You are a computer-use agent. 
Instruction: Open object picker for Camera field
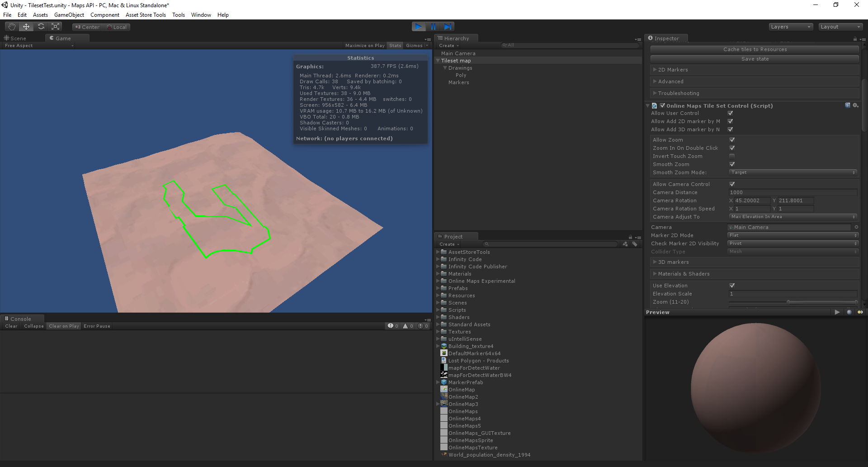point(856,227)
